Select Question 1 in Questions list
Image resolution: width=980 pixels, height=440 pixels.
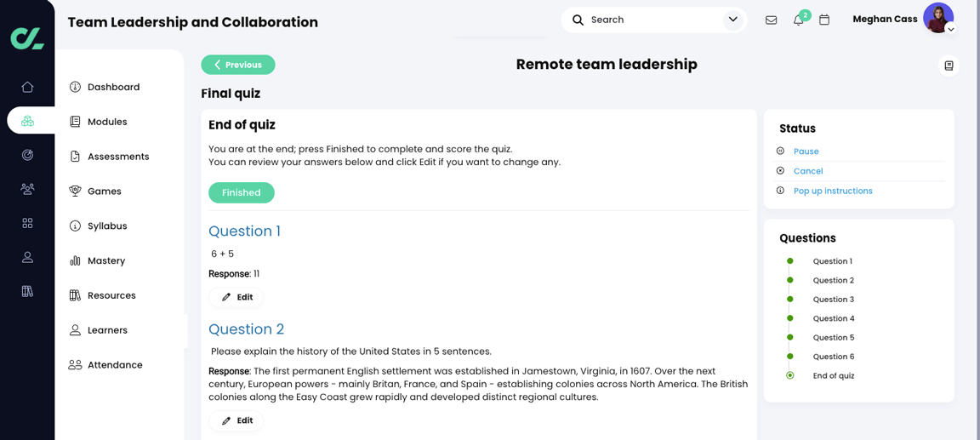[832, 261]
